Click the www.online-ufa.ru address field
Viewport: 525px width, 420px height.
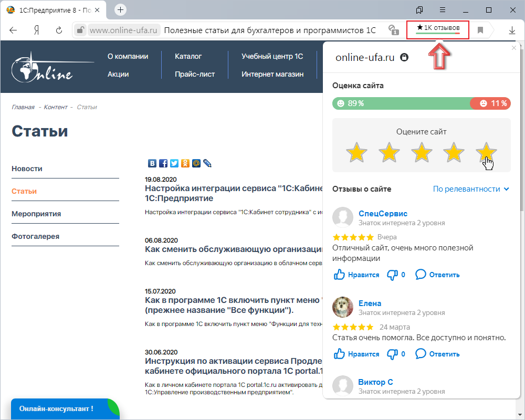[x=123, y=30]
